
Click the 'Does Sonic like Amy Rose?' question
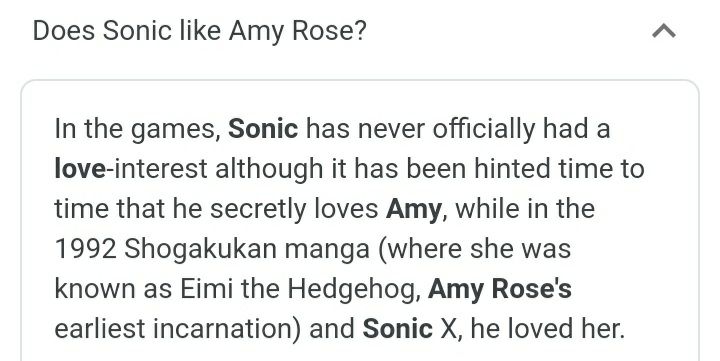pyautogui.click(x=200, y=31)
